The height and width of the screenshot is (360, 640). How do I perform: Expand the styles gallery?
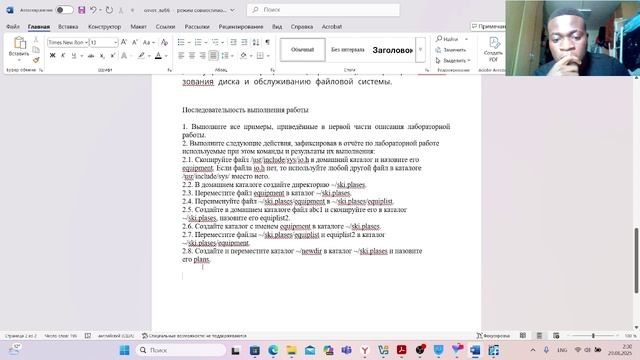(420, 50)
